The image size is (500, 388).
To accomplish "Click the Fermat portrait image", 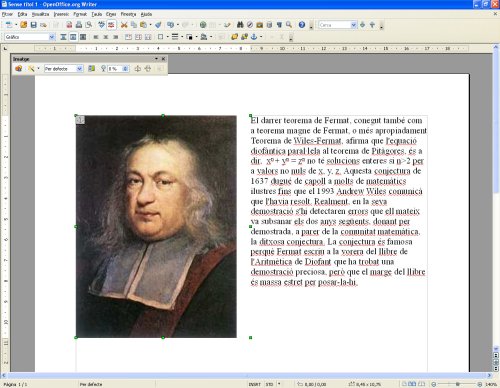I will tap(156, 227).
